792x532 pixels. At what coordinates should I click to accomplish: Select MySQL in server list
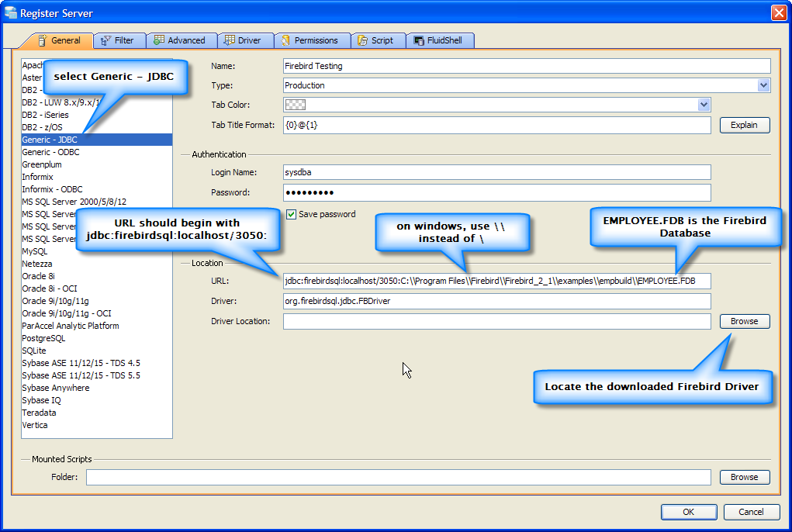click(x=97, y=251)
